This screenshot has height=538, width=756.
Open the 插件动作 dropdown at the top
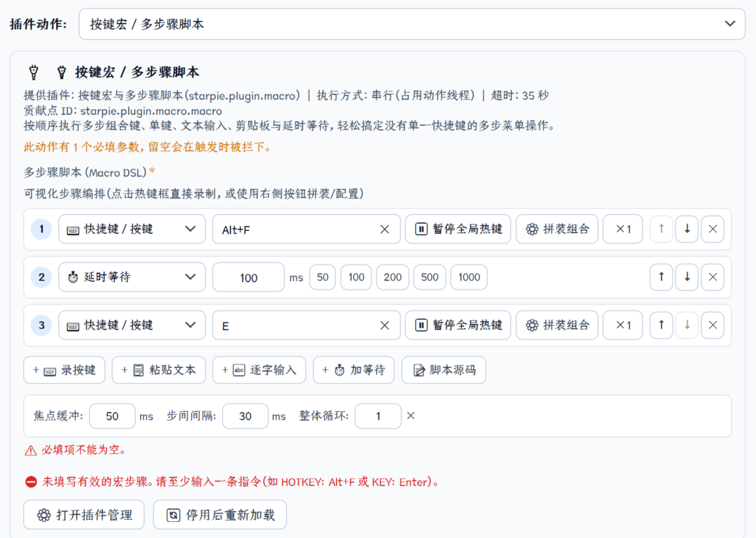(412, 24)
